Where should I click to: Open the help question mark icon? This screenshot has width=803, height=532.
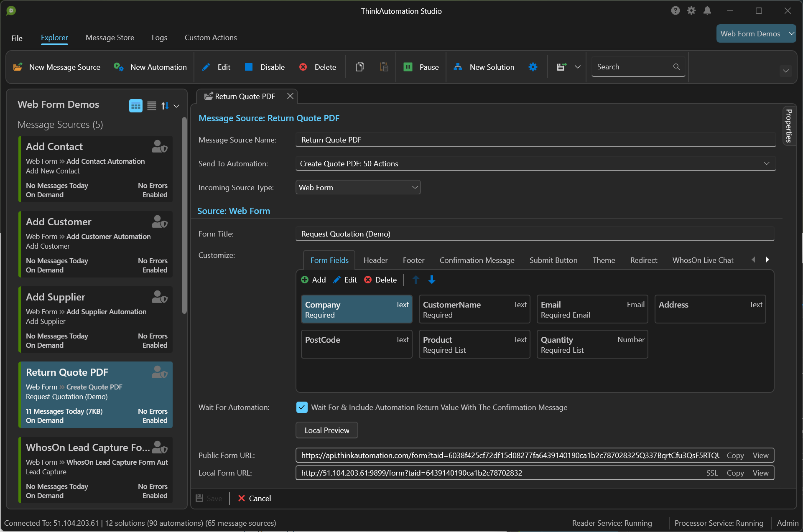(x=676, y=11)
